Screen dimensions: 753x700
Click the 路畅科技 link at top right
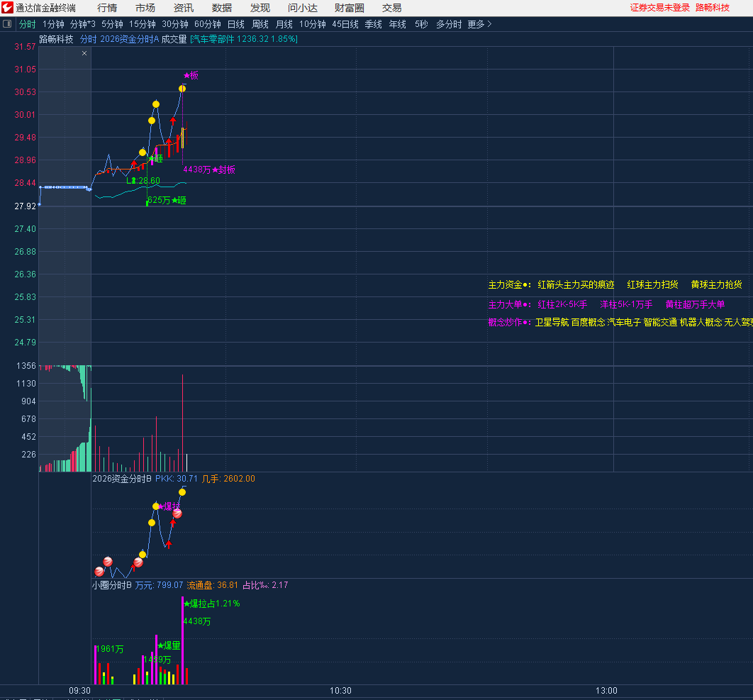click(712, 8)
